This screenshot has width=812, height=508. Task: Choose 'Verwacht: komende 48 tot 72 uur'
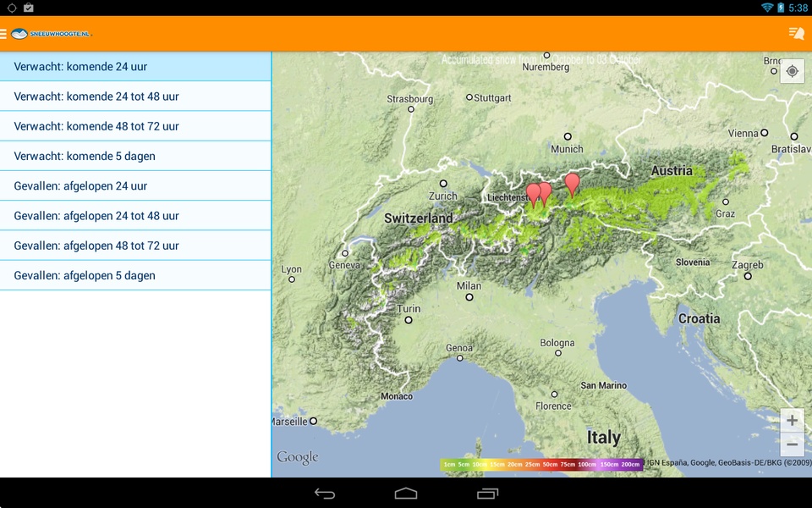(x=135, y=126)
